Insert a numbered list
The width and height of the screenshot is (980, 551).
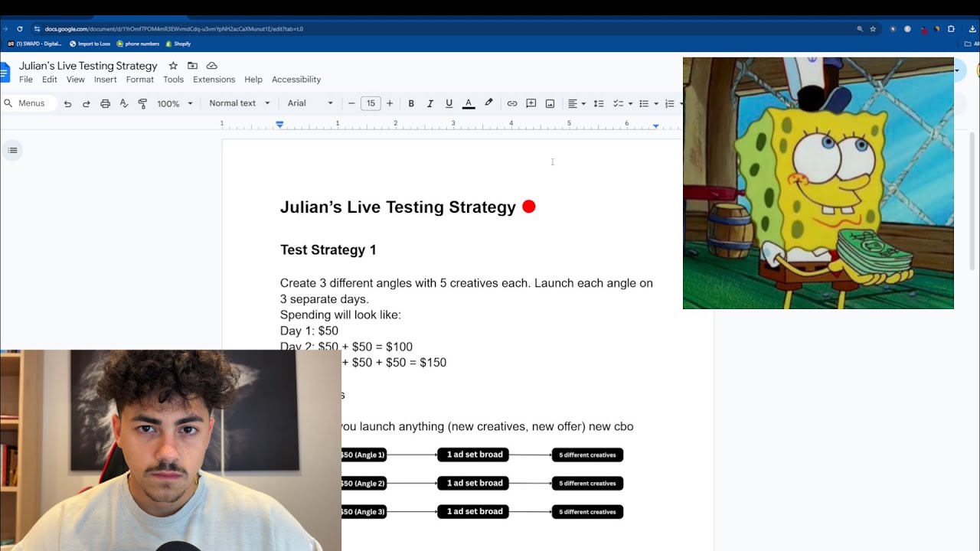point(669,103)
